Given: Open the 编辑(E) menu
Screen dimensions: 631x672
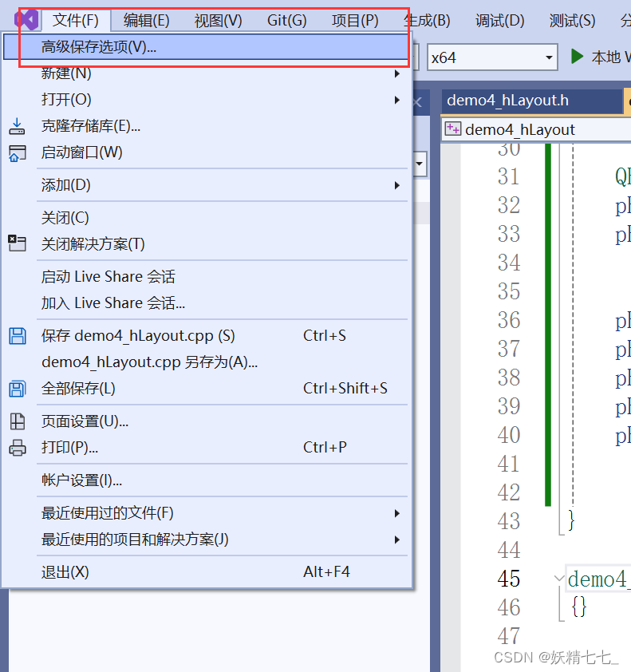Looking at the screenshot, I should (x=146, y=20).
